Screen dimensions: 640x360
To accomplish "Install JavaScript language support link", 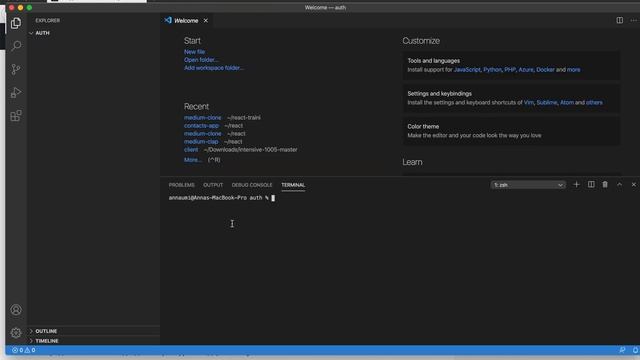I will click(467, 70).
